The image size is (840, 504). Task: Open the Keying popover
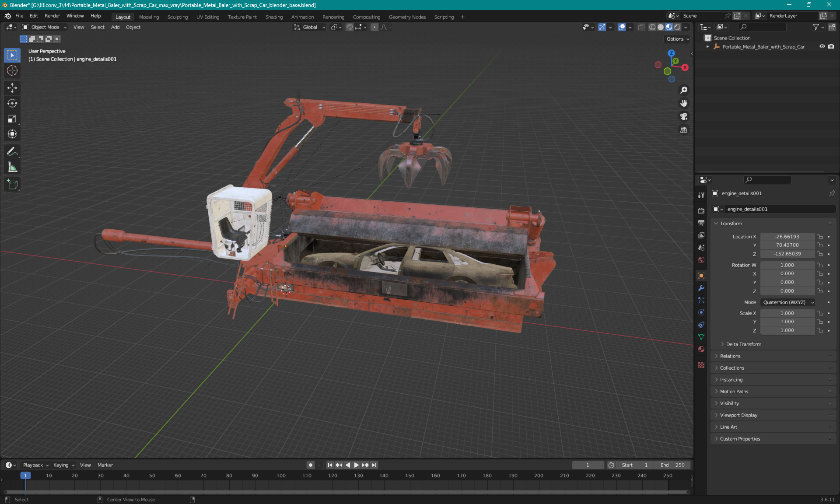pyautogui.click(x=63, y=465)
